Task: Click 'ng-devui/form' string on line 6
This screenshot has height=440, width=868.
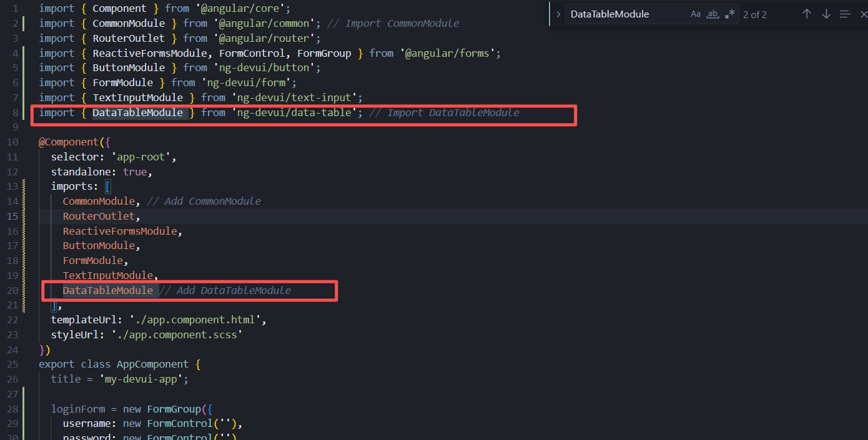Action: pos(249,82)
